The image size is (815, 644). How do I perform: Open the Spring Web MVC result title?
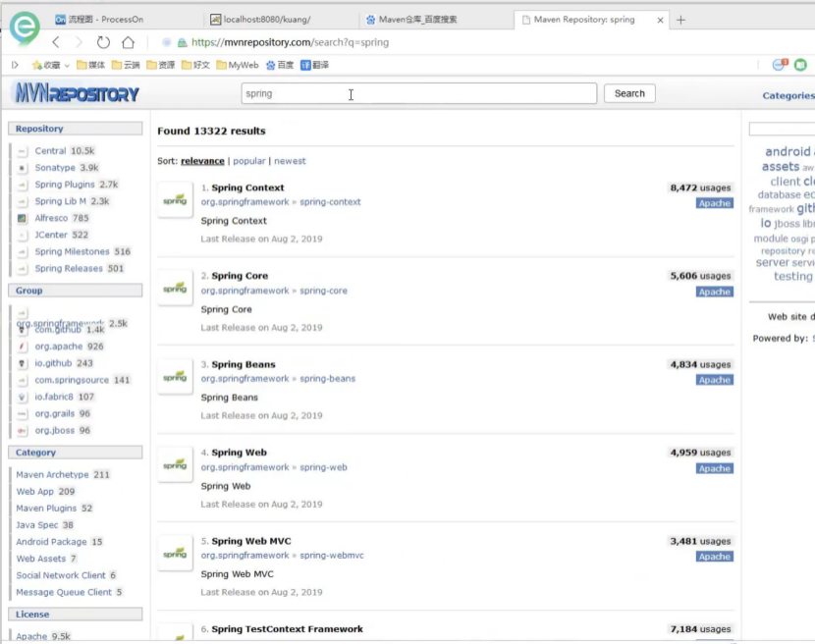(251, 541)
